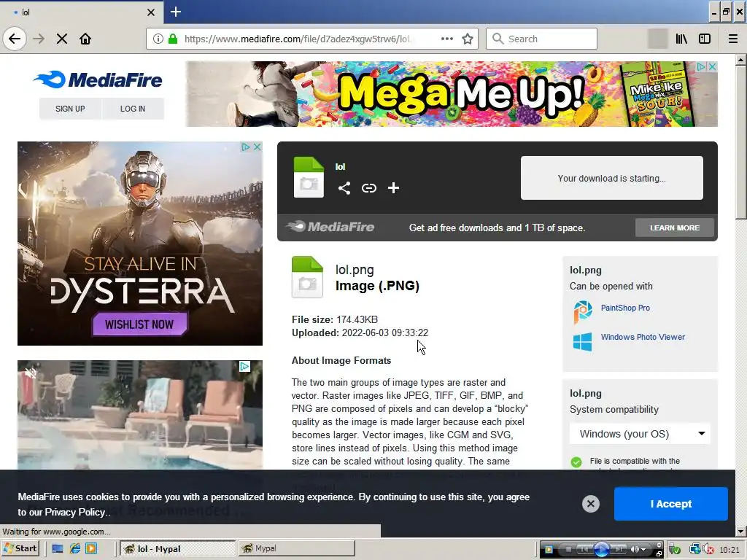Switch to the 'Mypal' taskbar window
The width and height of the screenshot is (747, 560).
pos(296,548)
